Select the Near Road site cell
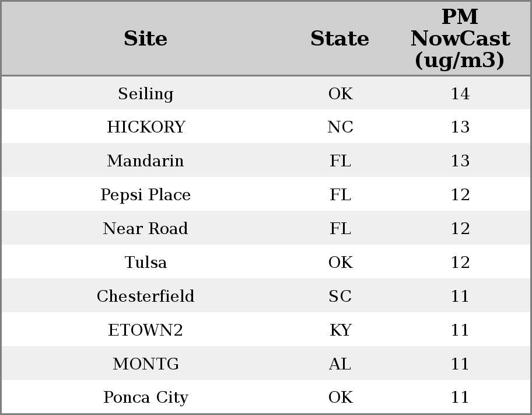This screenshot has width=532, height=415. point(146,229)
